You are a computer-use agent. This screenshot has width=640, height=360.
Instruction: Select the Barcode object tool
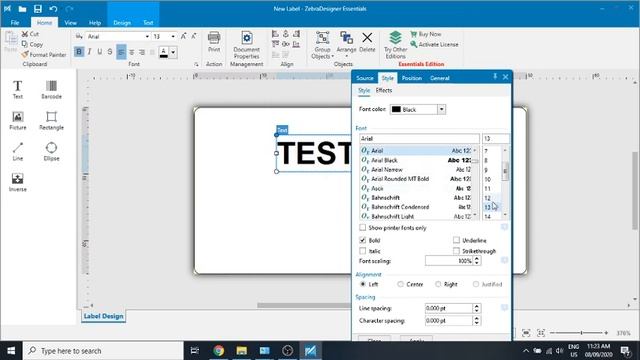(x=51, y=89)
